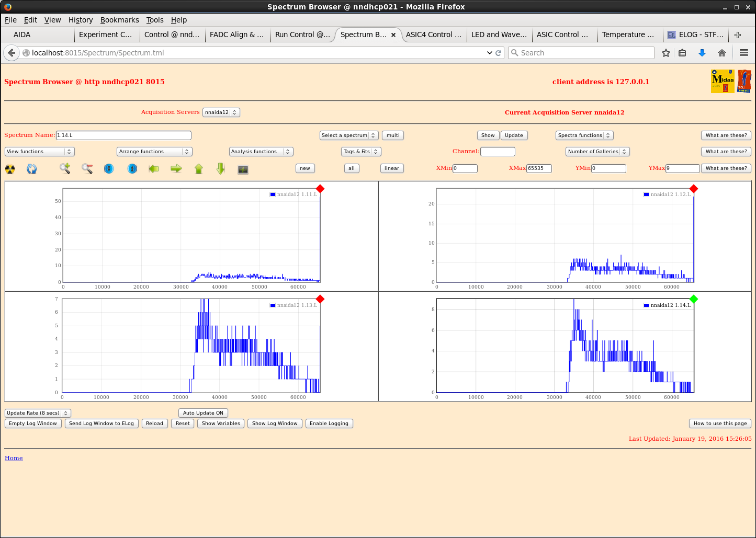Open Tags & Fits dropdown
This screenshot has width=756, height=538.
tap(361, 152)
